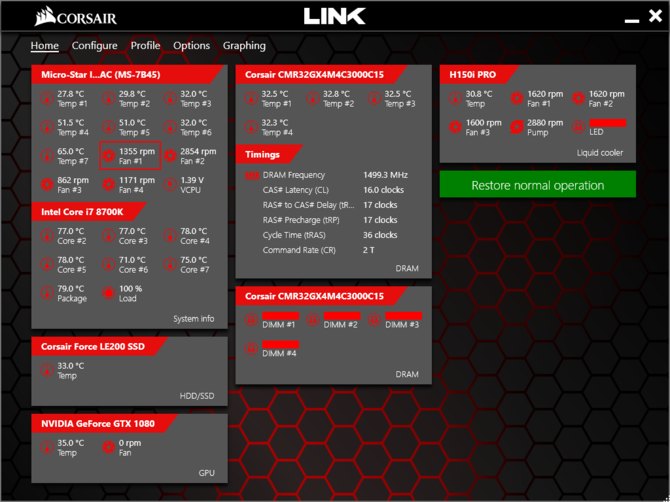This screenshot has height=502, width=670.
Task: Select the Core #2 temperature icon
Action: point(47,235)
